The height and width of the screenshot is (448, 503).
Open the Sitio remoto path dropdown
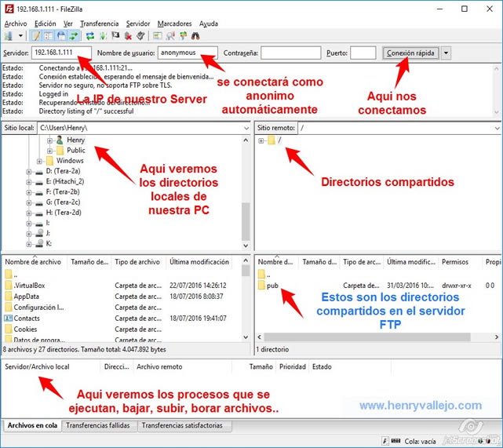coord(497,128)
